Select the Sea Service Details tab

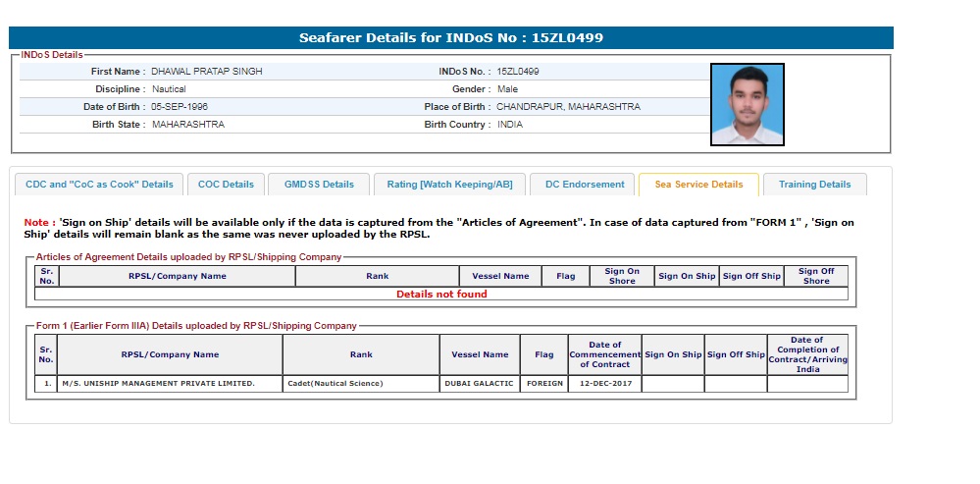[698, 185]
